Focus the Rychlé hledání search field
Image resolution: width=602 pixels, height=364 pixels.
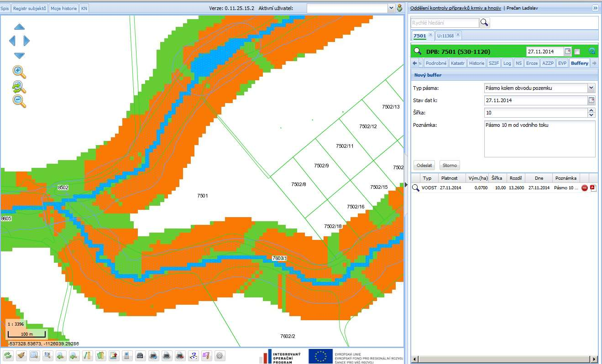pyautogui.click(x=445, y=23)
